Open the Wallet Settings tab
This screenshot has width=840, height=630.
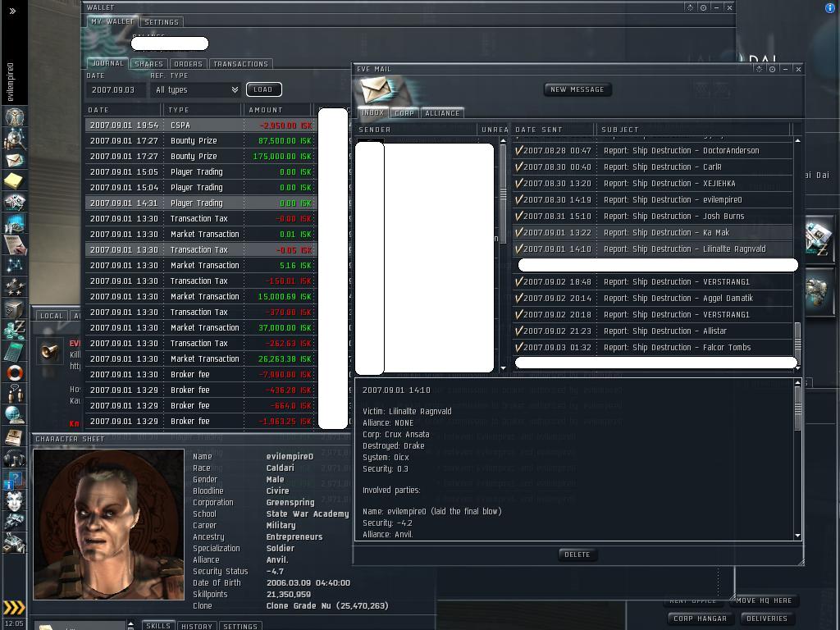click(x=162, y=22)
